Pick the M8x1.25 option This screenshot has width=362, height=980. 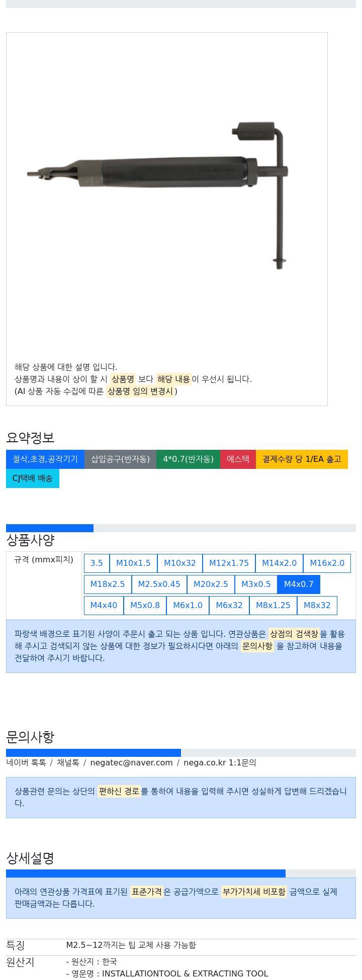click(x=273, y=606)
